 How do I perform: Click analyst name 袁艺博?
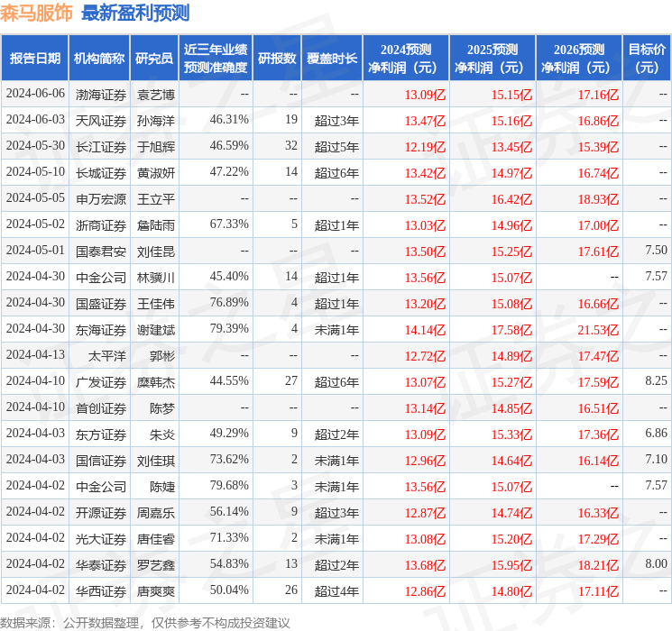coord(156,95)
